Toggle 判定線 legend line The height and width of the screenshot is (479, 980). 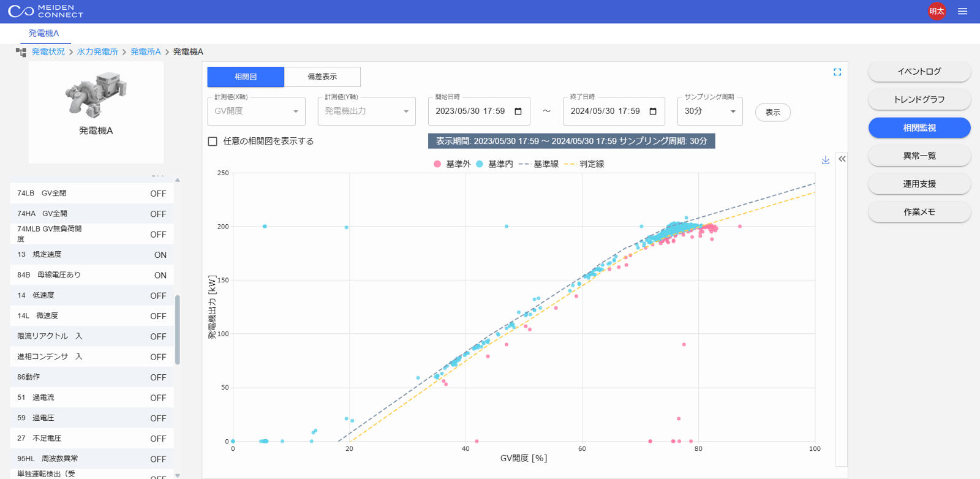pos(584,164)
